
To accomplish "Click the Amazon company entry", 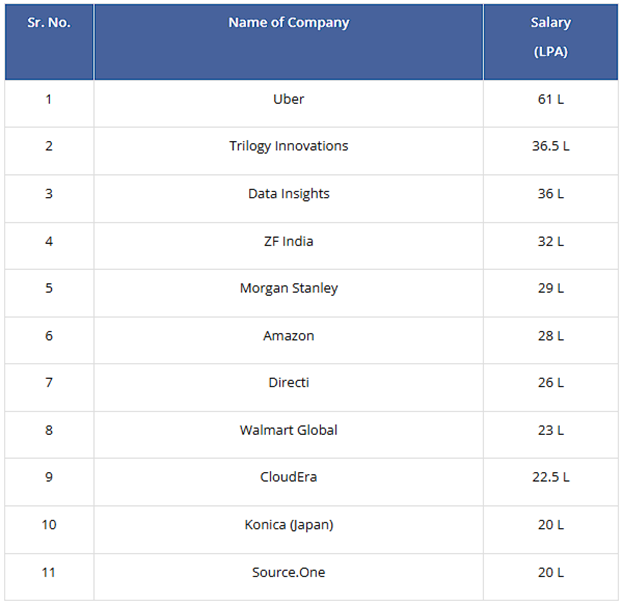I will point(288,336).
